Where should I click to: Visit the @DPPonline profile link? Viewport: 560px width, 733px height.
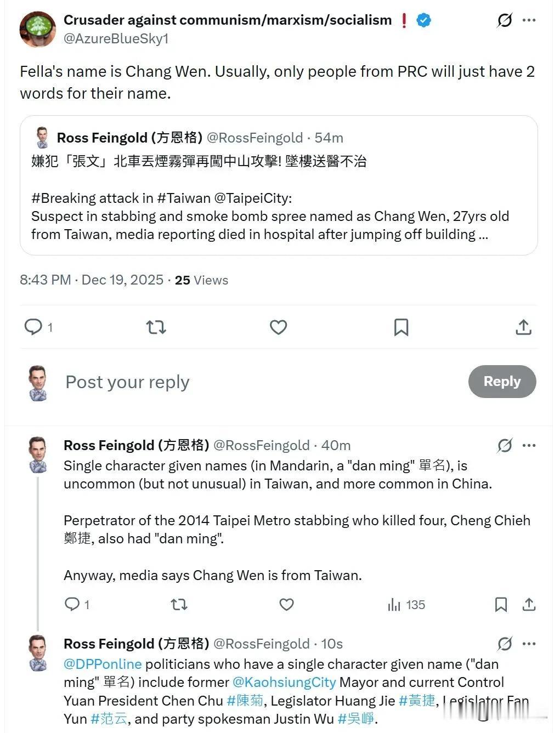(101, 664)
